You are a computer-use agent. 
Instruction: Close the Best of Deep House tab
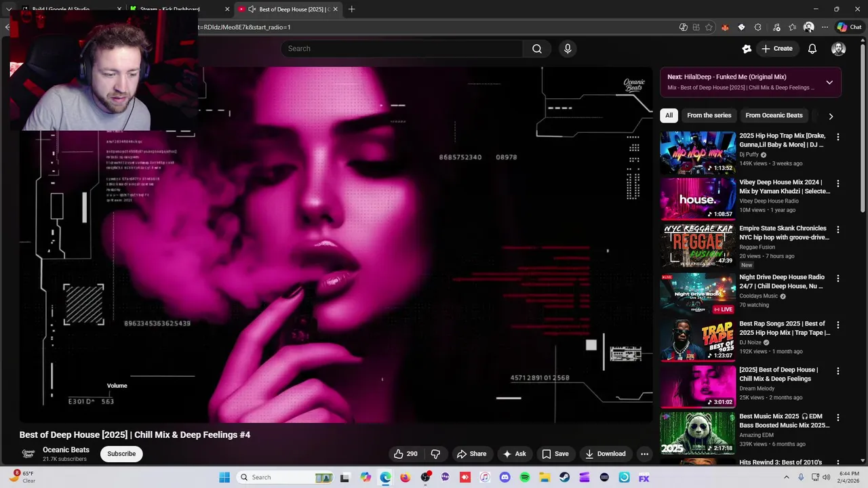point(335,9)
